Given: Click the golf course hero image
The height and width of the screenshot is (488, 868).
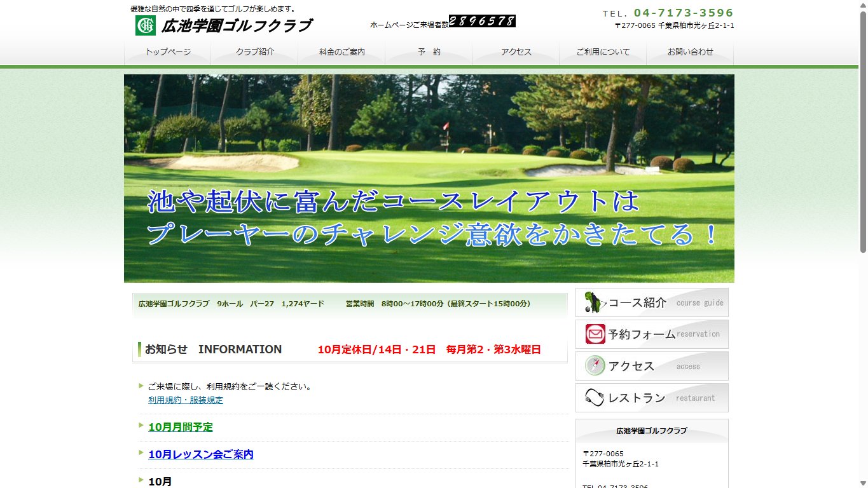Looking at the screenshot, I should (x=429, y=179).
